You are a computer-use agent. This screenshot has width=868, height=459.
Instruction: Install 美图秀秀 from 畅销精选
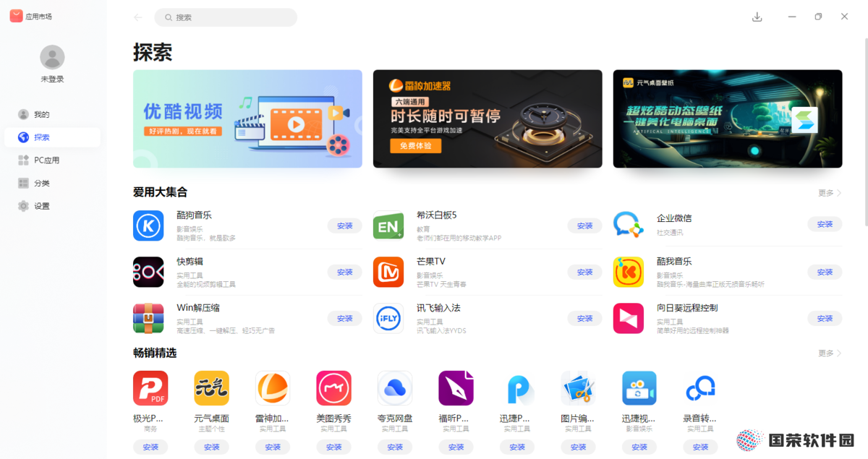tap(334, 447)
